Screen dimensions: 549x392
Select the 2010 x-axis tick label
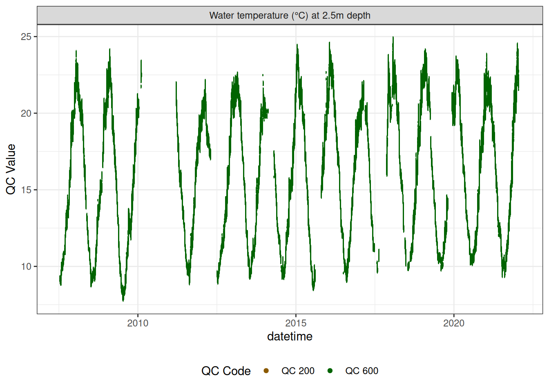[x=138, y=323]
